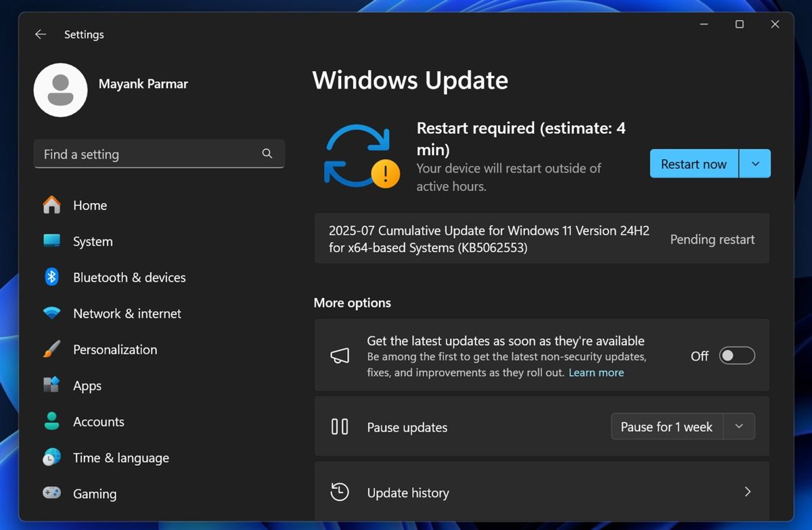812x530 pixels.
Task: Click the Restart now button
Action: [694, 163]
